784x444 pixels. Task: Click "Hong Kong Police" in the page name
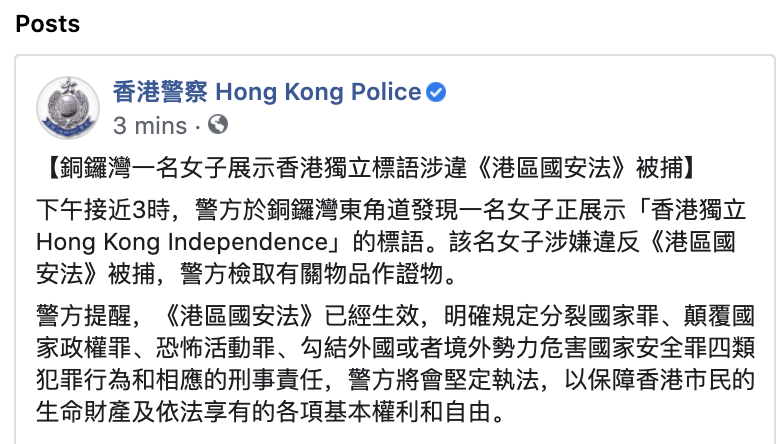pos(318,93)
